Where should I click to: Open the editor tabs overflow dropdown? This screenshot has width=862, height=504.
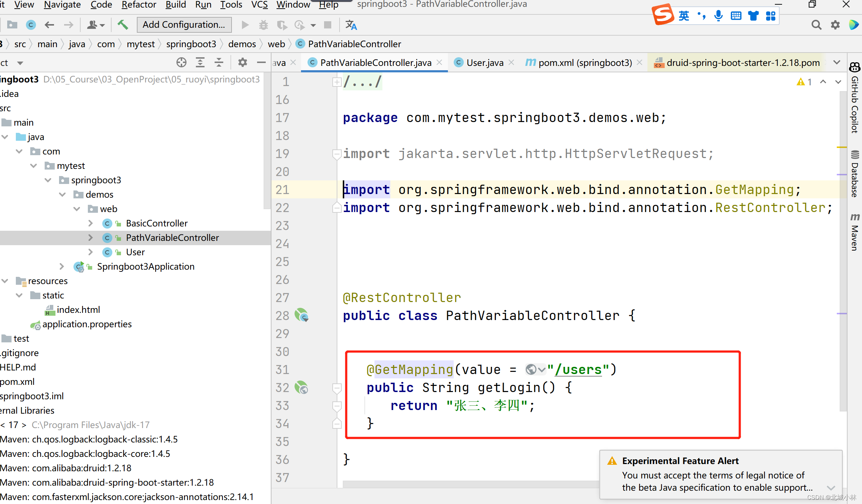click(x=837, y=63)
